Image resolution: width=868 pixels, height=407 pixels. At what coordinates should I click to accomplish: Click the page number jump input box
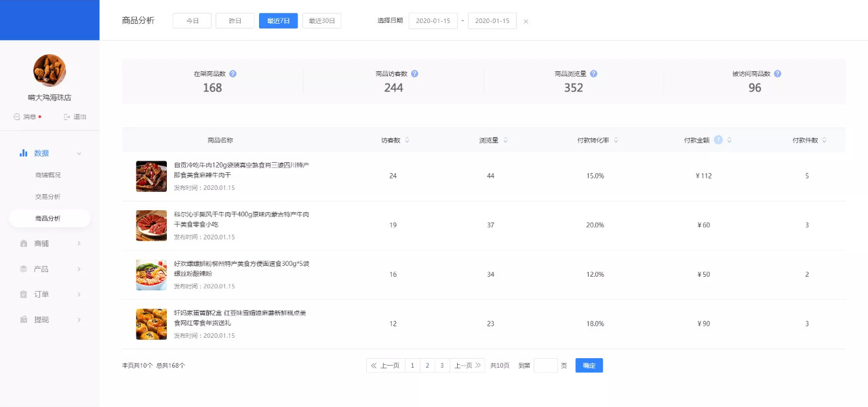tap(545, 366)
